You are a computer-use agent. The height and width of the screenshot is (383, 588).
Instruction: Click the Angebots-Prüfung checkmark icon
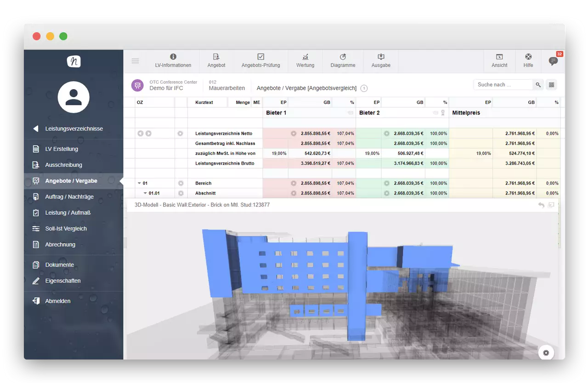[260, 57]
